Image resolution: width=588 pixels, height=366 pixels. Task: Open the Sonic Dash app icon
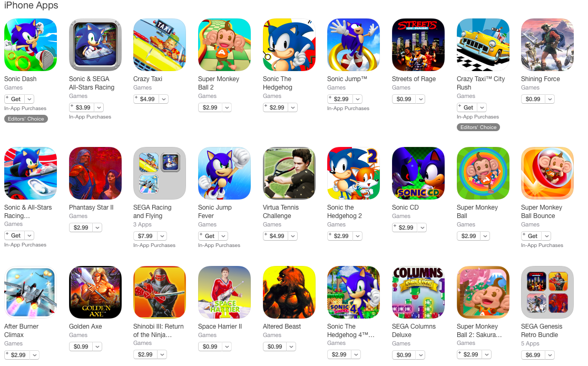(31, 45)
